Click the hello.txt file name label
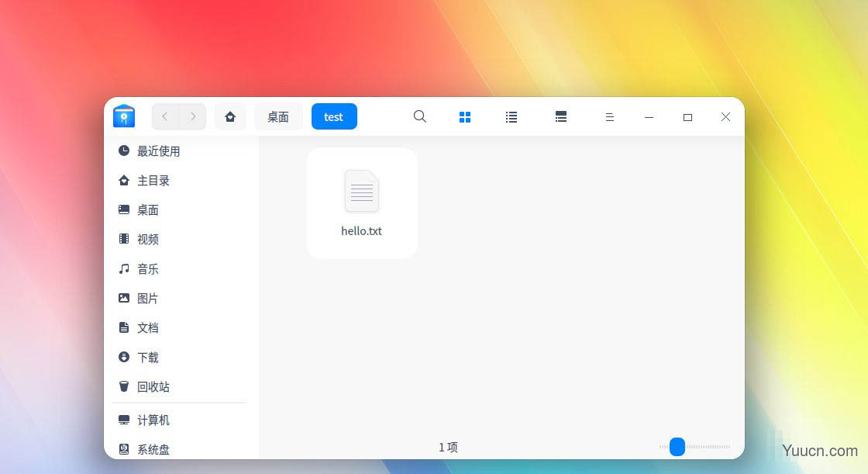The width and height of the screenshot is (868, 474). 361,231
